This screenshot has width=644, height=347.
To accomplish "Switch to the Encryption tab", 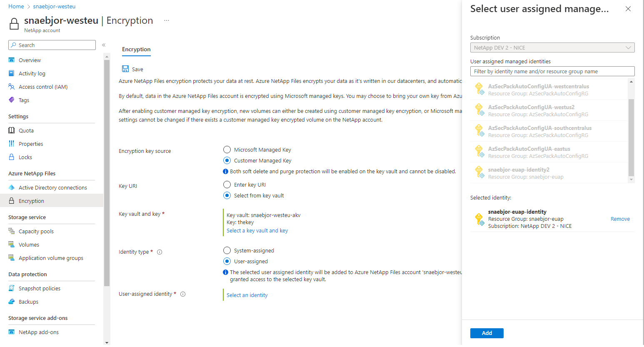I will pos(136,49).
